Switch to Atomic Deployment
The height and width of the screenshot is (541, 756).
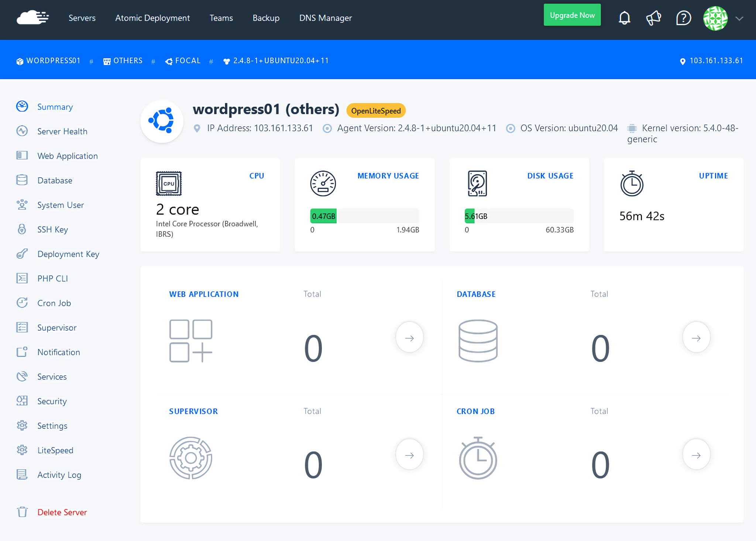[x=152, y=18]
